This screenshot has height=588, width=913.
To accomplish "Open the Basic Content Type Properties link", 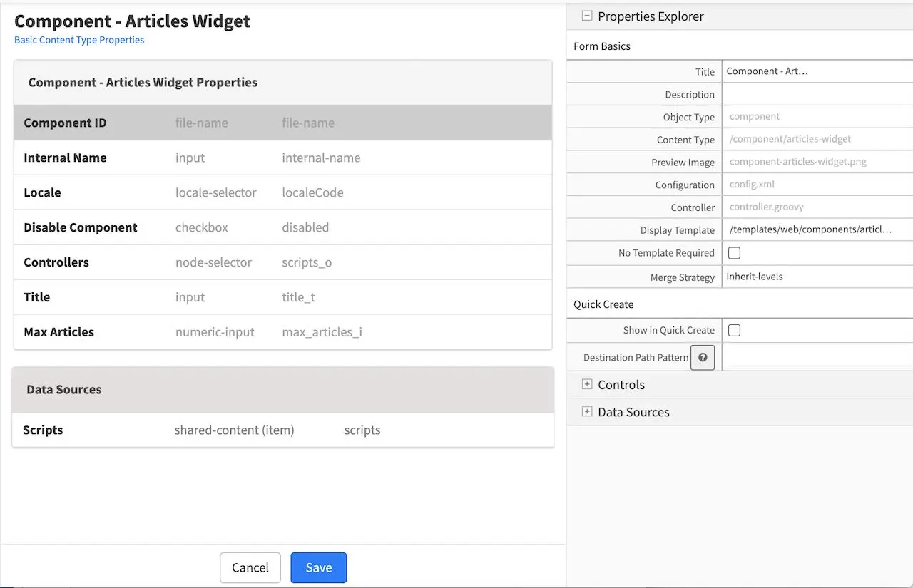I will pyautogui.click(x=79, y=40).
